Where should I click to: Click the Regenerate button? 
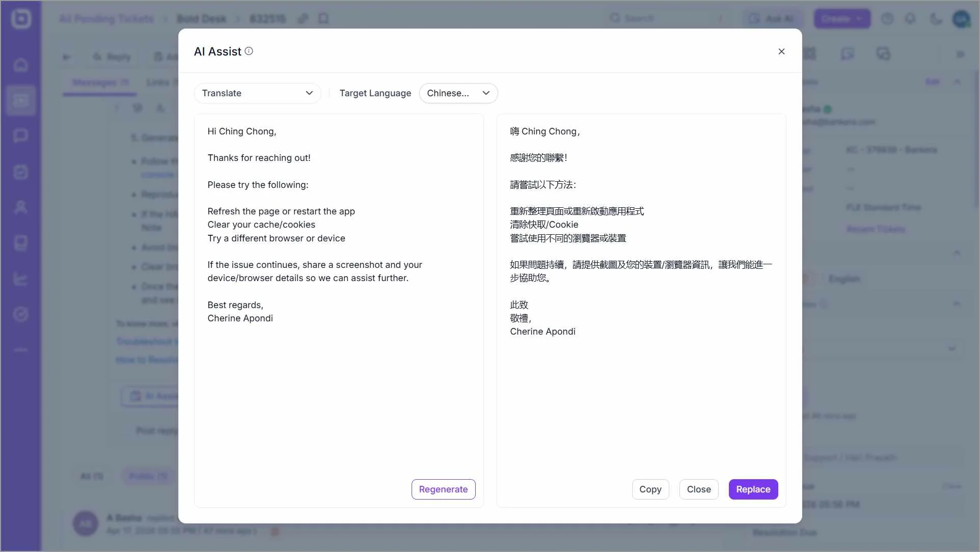coord(443,489)
